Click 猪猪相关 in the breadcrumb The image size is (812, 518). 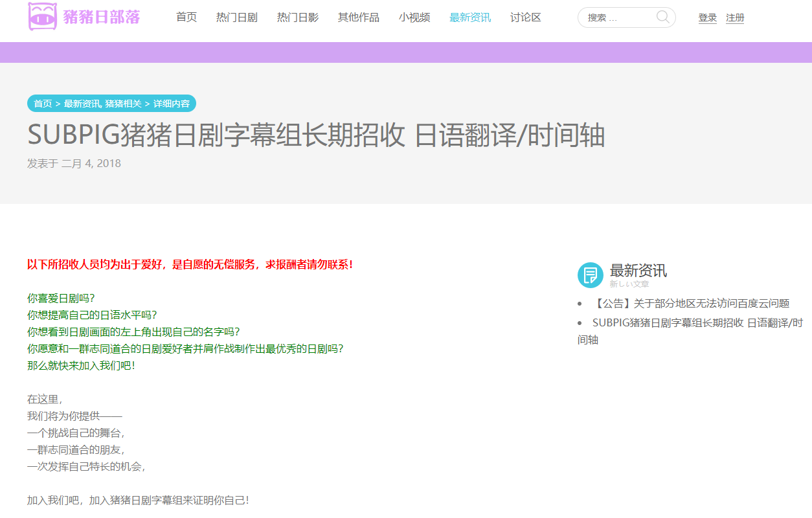coord(123,104)
